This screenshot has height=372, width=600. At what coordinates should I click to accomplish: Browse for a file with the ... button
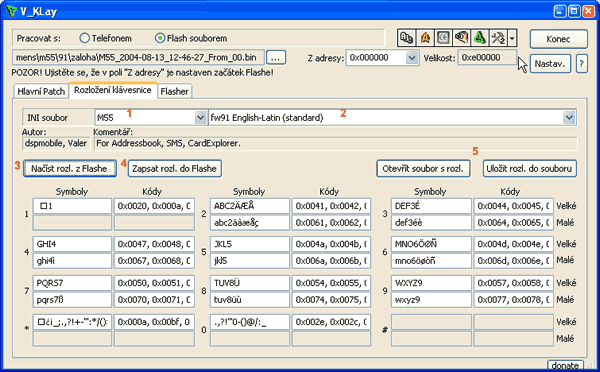(276, 58)
